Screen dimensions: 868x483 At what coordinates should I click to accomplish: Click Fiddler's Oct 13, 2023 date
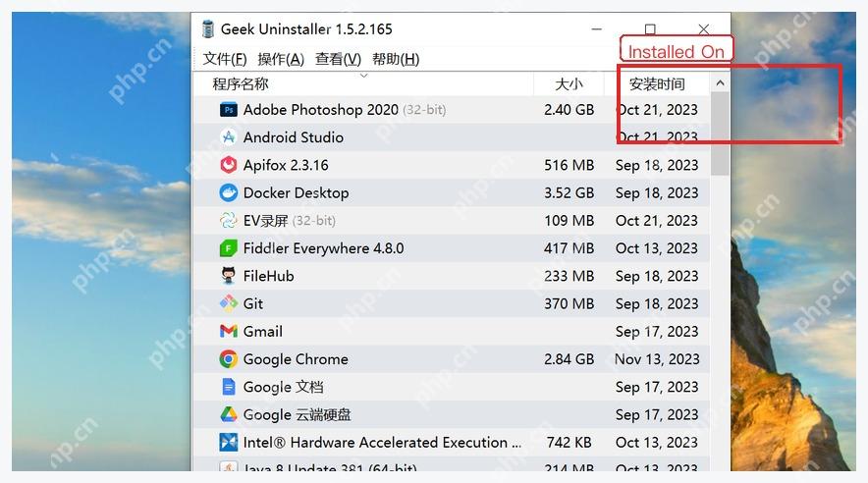point(657,247)
